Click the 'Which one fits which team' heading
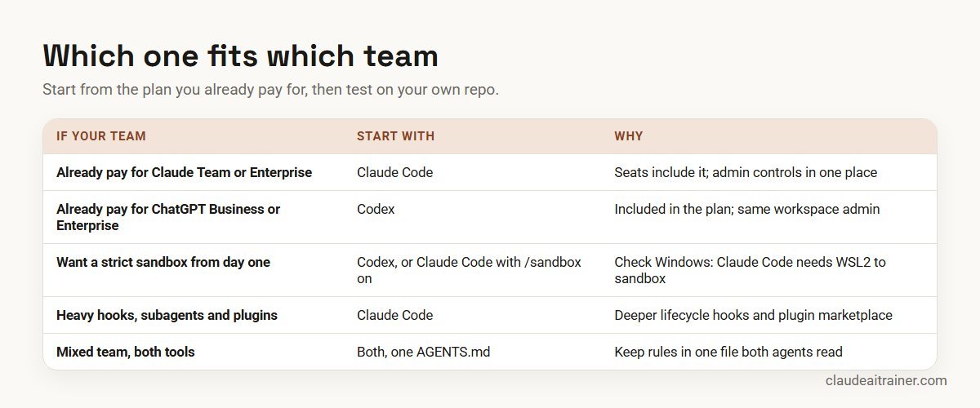Image resolution: width=980 pixels, height=408 pixels. tap(240, 55)
